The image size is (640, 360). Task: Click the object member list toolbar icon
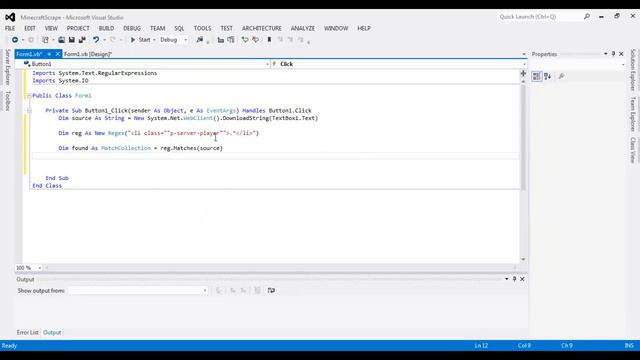pyautogui.click(x=220, y=40)
